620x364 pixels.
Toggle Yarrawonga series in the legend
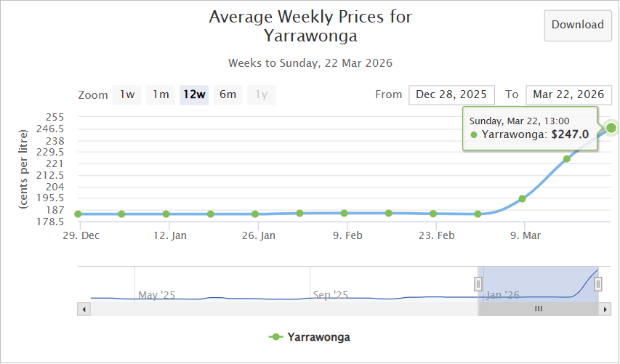(x=310, y=337)
